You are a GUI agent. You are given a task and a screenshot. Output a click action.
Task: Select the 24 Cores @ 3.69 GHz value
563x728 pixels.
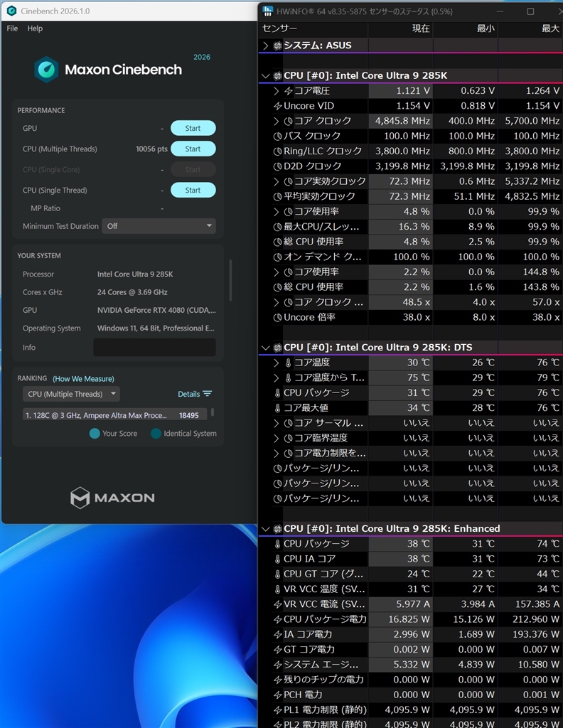132,292
